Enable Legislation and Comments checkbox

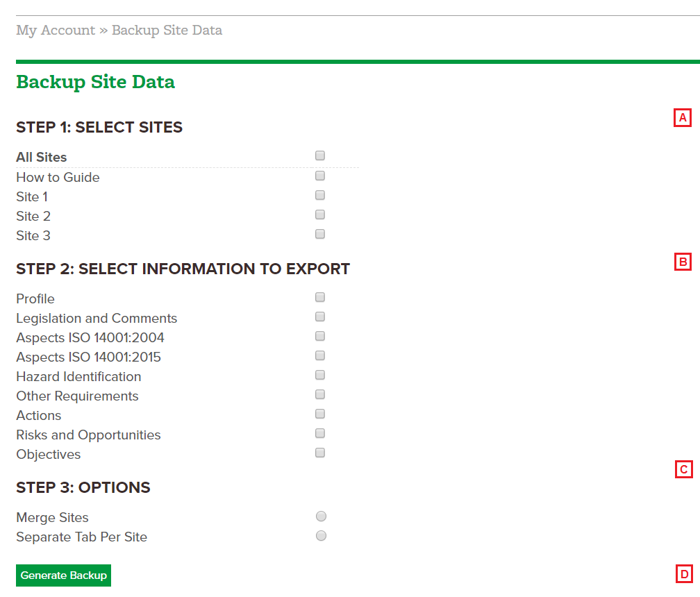tap(320, 317)
